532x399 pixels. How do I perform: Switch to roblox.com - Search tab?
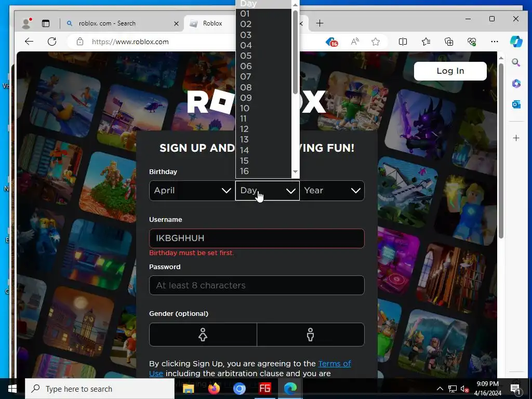point(122,23)
